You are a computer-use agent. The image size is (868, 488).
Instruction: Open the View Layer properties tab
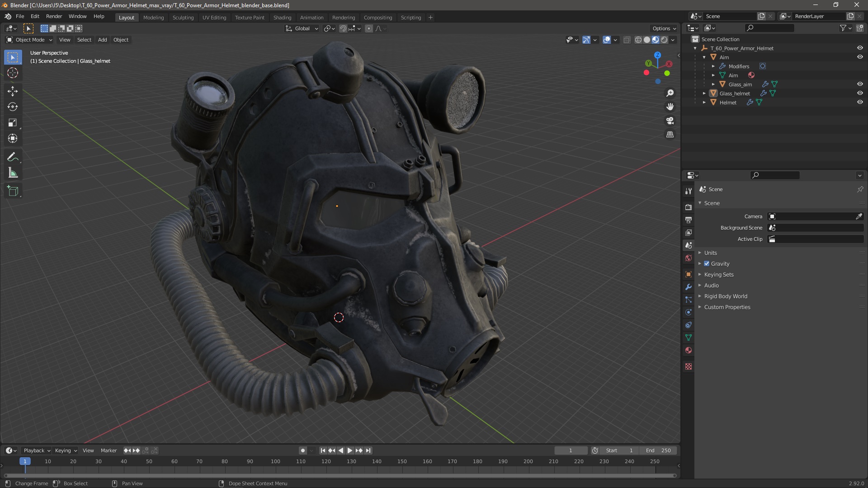[688, 232]
